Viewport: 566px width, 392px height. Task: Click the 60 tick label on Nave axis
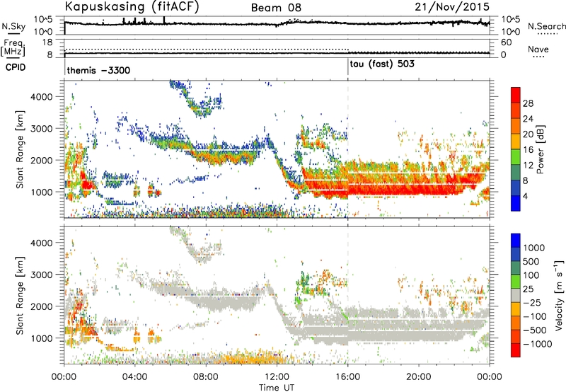click(506, 42)
